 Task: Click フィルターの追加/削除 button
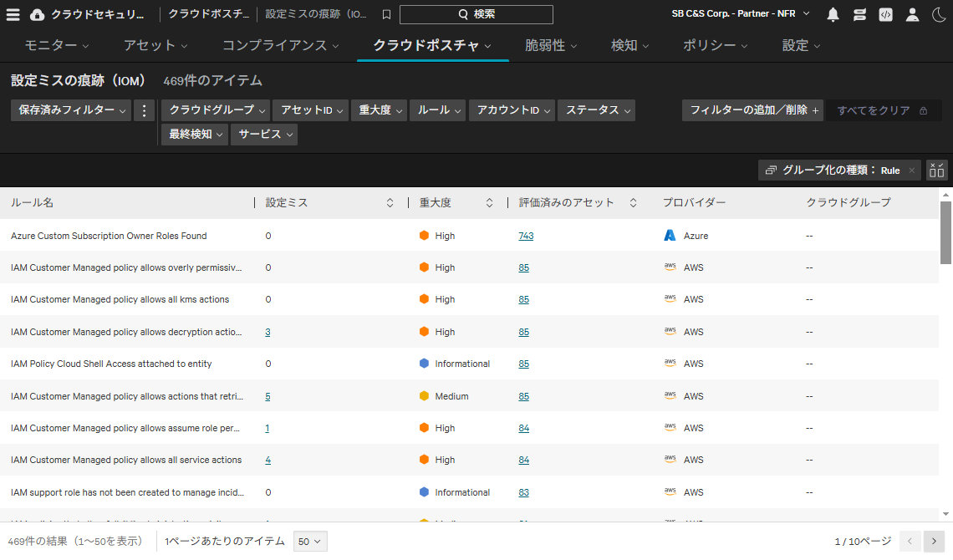754,110
